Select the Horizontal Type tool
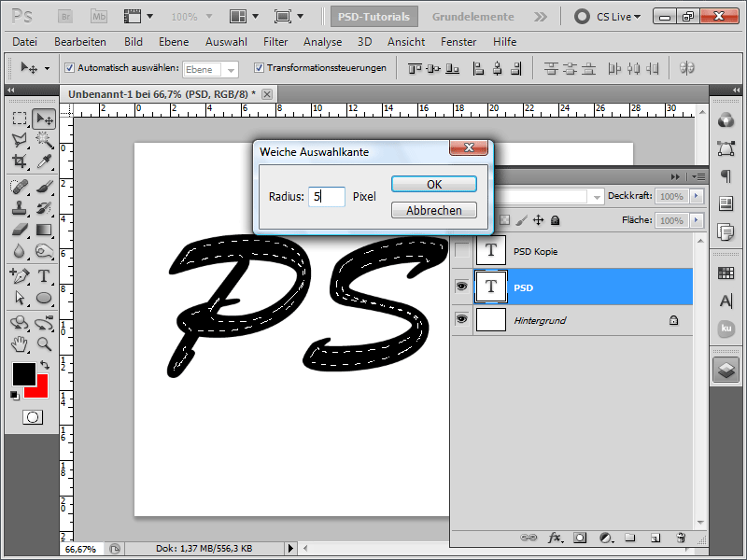This screenshot has height=560, width=747. [44, 275]
